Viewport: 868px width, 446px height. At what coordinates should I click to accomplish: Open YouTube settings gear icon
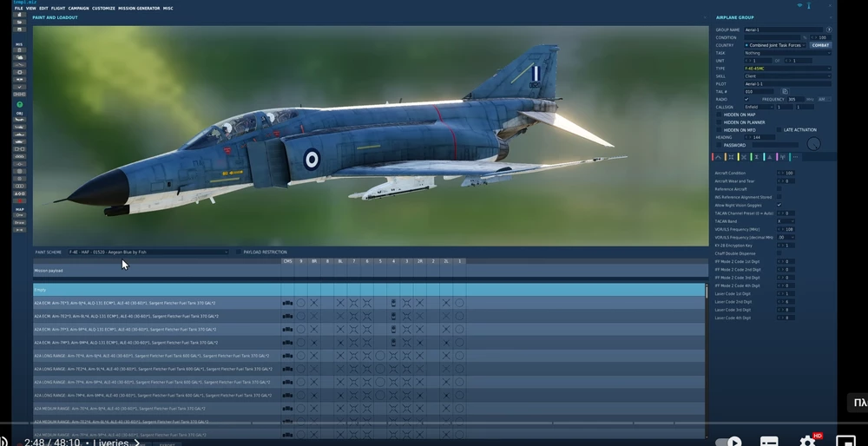pyautogui.click(x=807, y=441)
